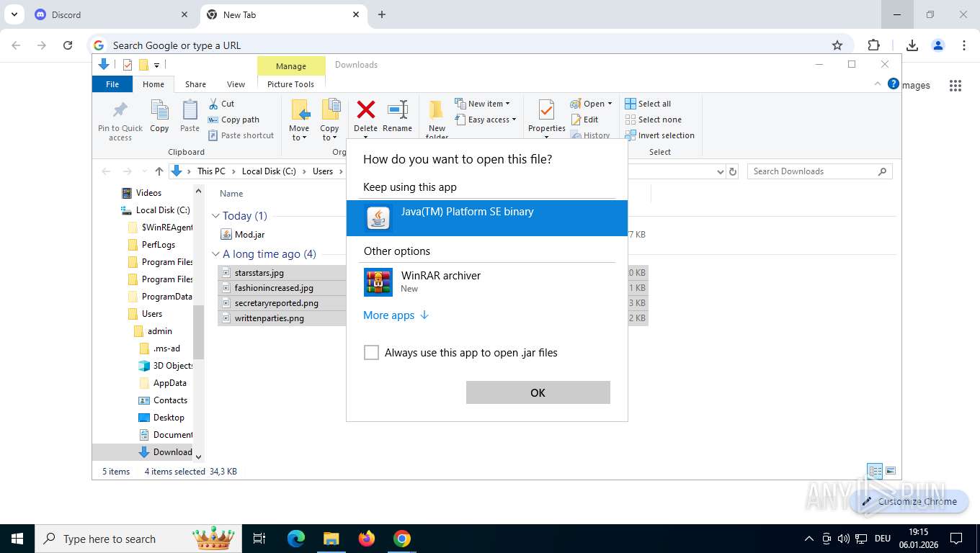Refresh the Downloads folder view
980x553 pixels.
tap(733, 171)
